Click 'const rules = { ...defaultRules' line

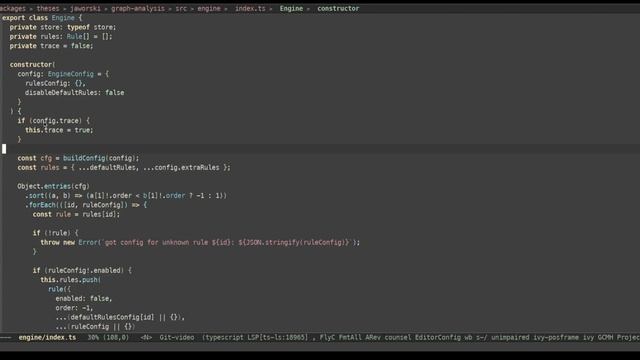(124, 167)
